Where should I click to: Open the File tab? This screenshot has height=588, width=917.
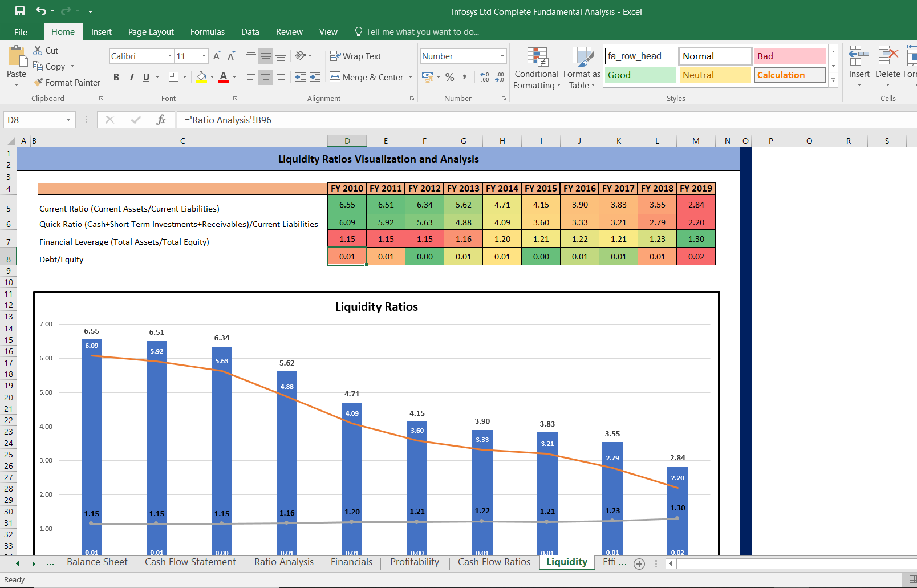pyautogui.click(x=21, y=32)
